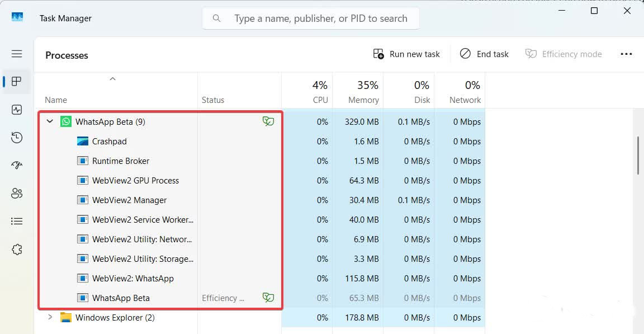Click the Efficiency ... status text
The image size is (644, 334).
(223, 298)
